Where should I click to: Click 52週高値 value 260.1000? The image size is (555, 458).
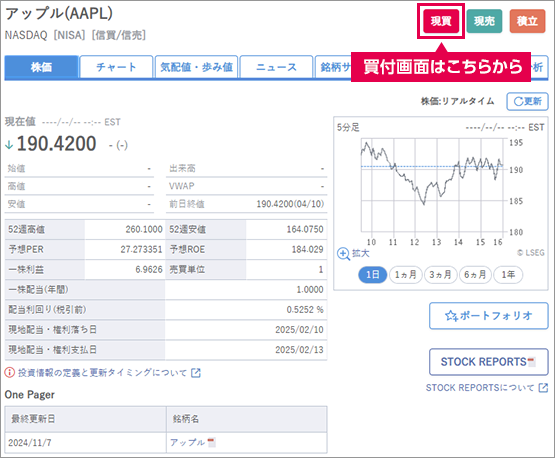click(144, 229)
